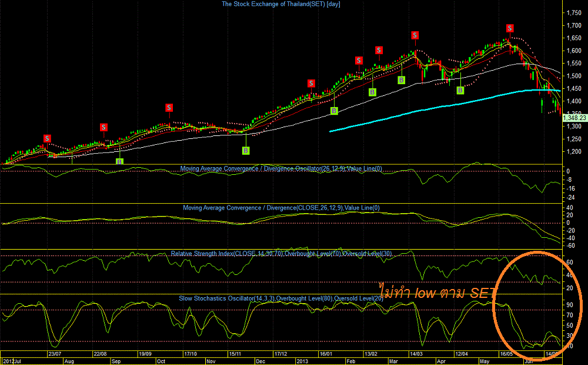Click the 1,300 price axis label
This screenshot has height=365, width=588.
[x=574, y=126]
